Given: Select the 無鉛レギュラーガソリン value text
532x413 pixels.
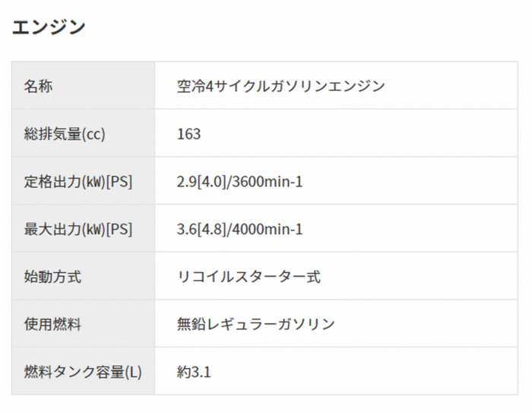Looking at the screenshot, I should click(x=255, y=324).
